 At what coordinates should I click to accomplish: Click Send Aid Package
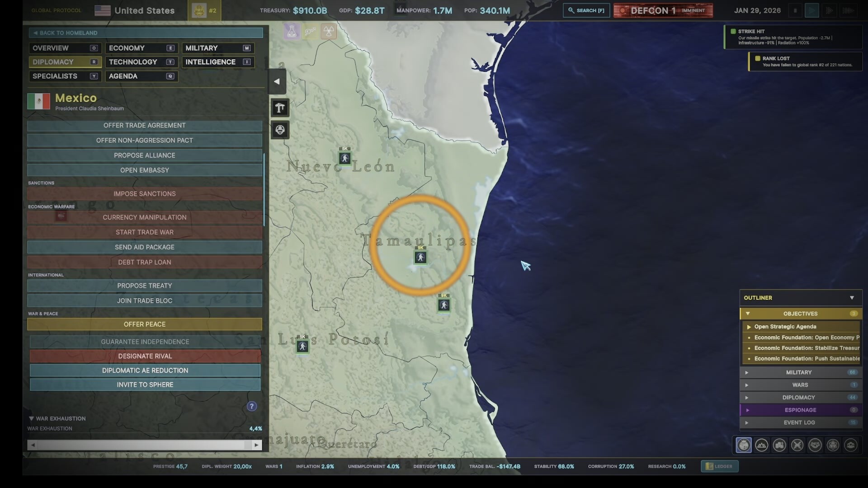pyautogui.click(x=145, y=247)
